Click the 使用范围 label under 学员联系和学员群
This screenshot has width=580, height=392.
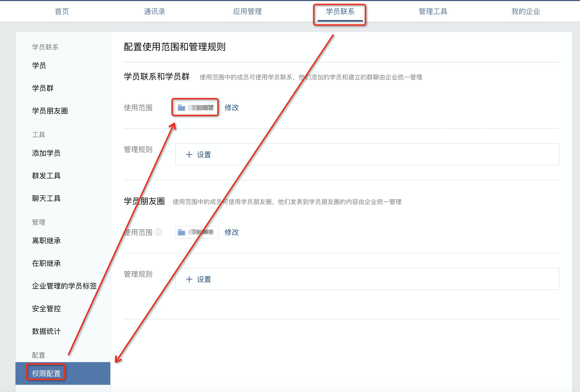point(138,108)
